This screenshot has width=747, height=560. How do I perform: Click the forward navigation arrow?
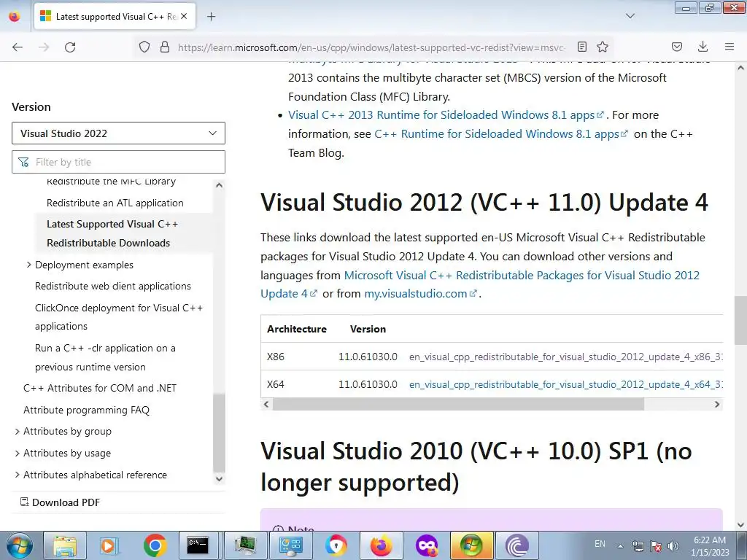[44, 47]
